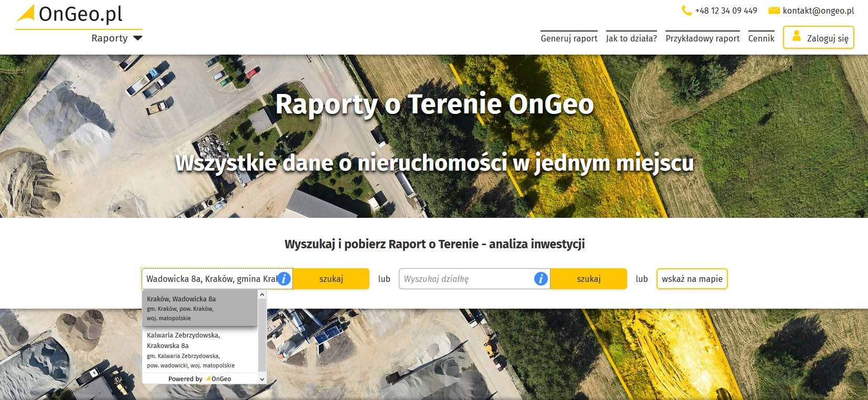Click the wskaż na mapie button
The image size is (868, 400).
click(692, 279)
